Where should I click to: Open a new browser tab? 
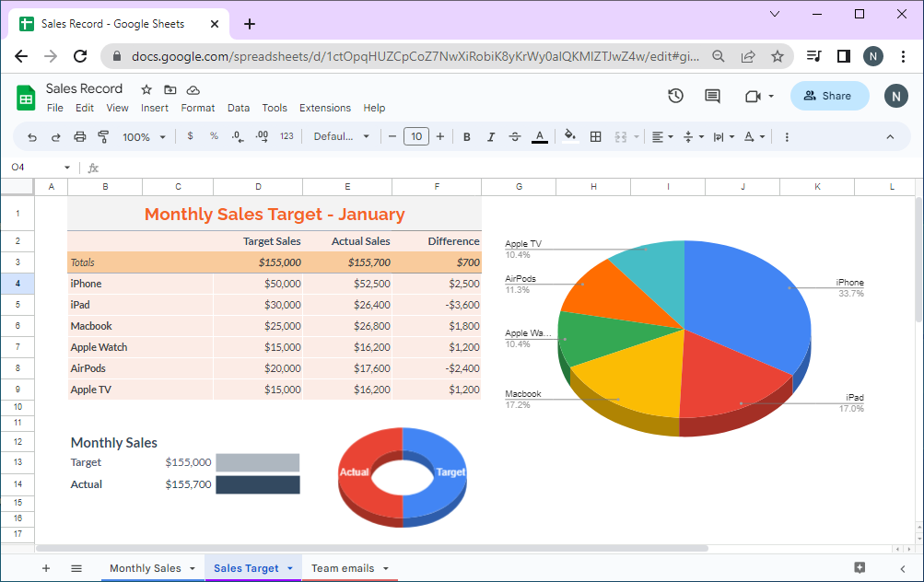[x=250, y=24]
